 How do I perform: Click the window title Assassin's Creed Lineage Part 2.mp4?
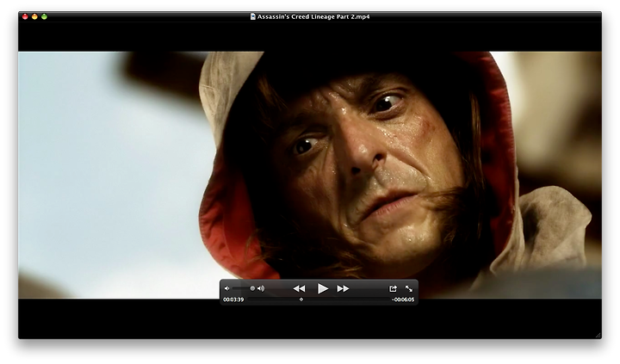click(x=313, y=16)
